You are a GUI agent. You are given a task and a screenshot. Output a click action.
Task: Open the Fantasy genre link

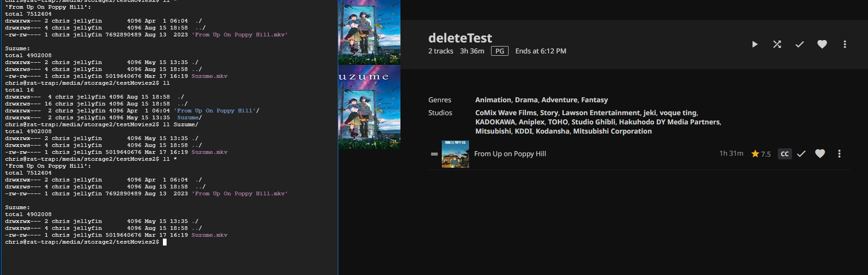click(594, 100)
